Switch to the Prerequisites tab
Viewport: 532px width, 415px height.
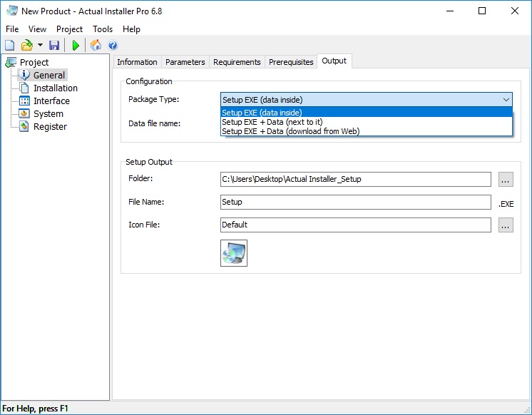[291, 62]
